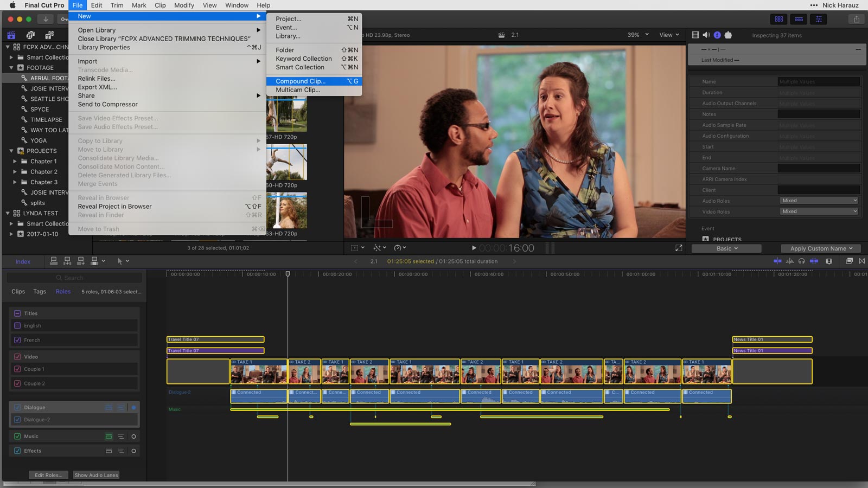
Task: Expand the Chapter 2 folder triangle
Action: click(15, 172)
